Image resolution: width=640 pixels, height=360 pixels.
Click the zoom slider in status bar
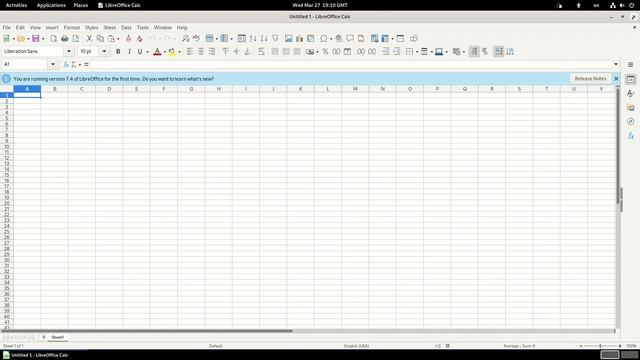tap(600, 346)
